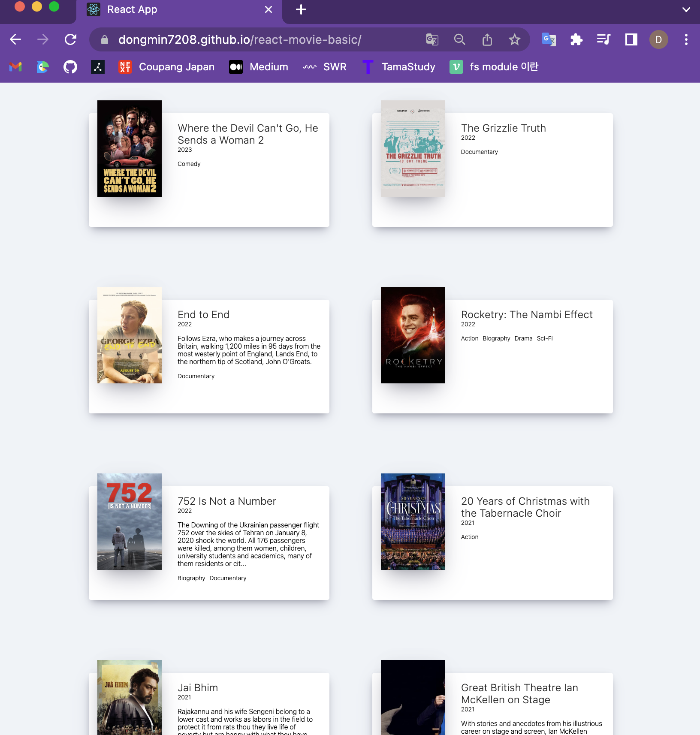Image resolution: width=700 pixels, height=735 pixels.
Task: Open the Chrome three-dot menu
Action: coord(685,39)
